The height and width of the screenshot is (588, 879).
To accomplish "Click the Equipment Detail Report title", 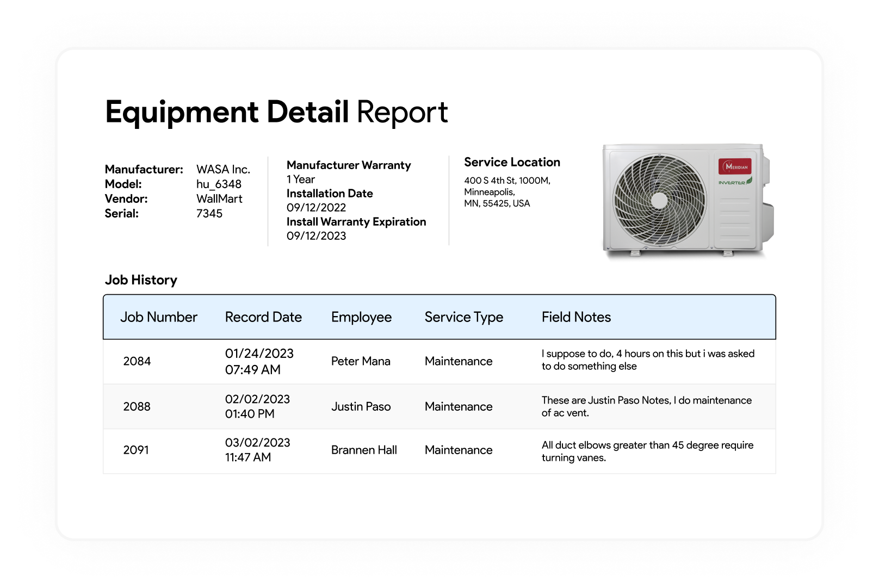I will (x=277, y=112).
